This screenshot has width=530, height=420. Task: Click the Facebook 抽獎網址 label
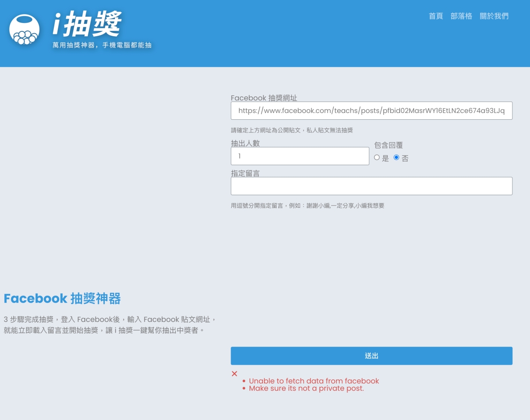pos(264,98)
